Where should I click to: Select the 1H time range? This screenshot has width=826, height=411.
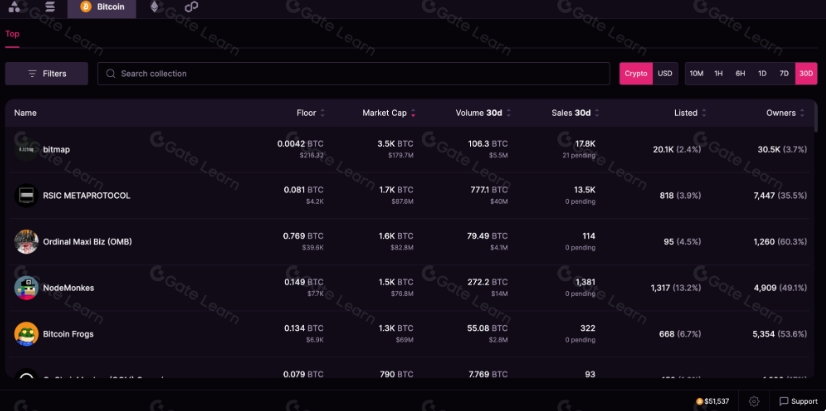click(719, 74)
